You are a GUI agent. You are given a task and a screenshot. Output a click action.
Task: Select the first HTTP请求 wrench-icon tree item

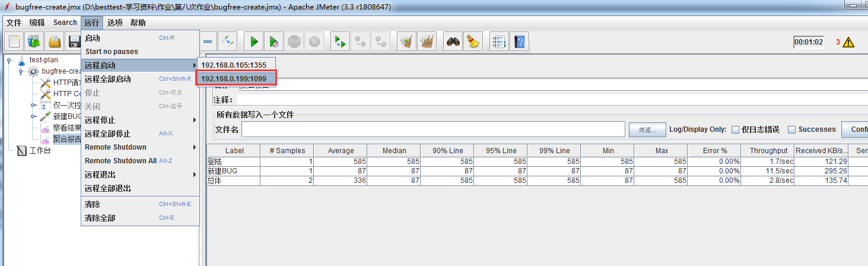coord(59,83)
